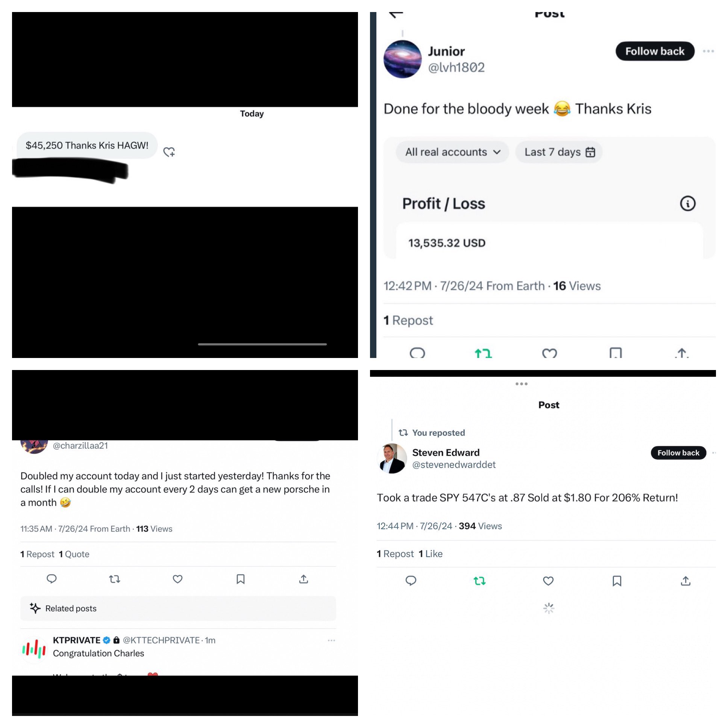Open the more options menu on Junior's post

[x=708, y=51]
